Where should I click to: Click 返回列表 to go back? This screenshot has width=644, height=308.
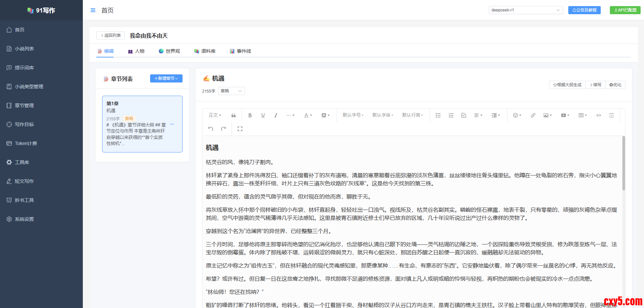click(111, 35)
